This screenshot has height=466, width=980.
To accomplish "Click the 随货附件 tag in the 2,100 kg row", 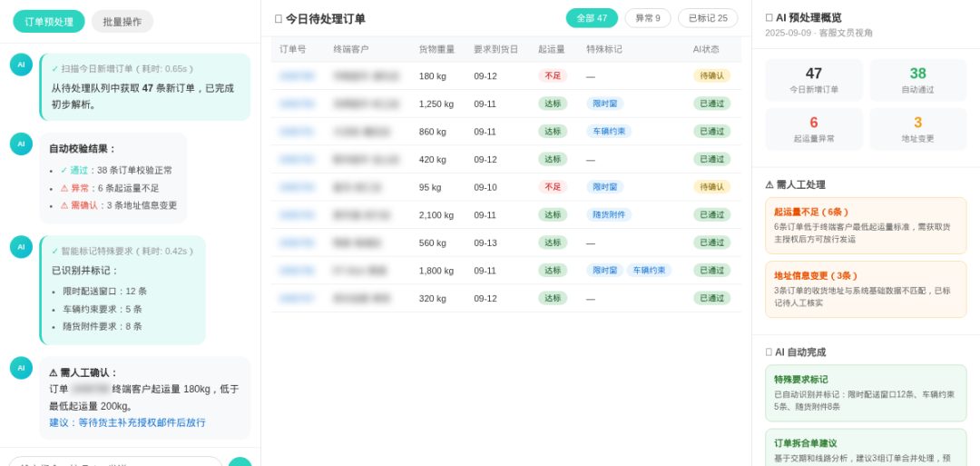I will coord(609,214).
